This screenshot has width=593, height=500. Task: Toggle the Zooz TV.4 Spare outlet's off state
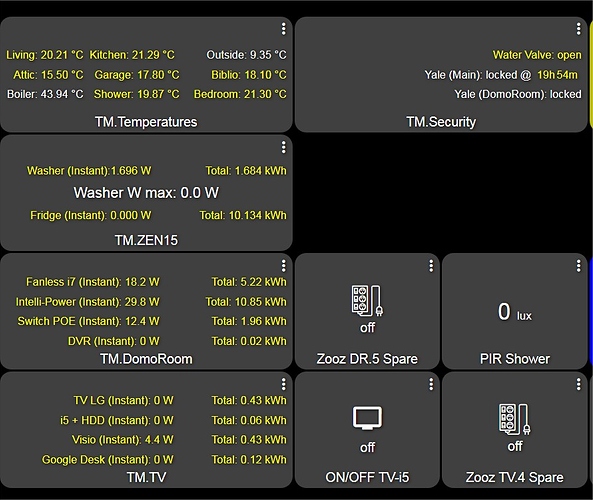[515, 446]
